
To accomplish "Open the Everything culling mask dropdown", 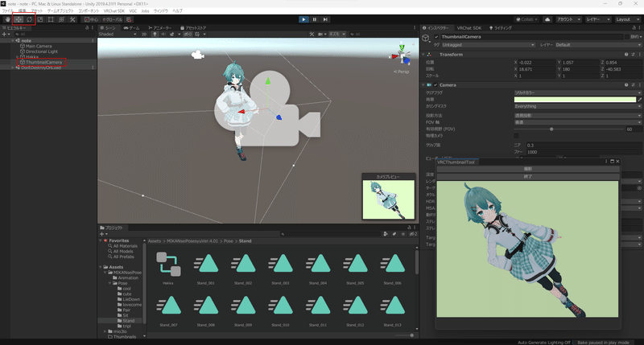I will pos(577,106).
